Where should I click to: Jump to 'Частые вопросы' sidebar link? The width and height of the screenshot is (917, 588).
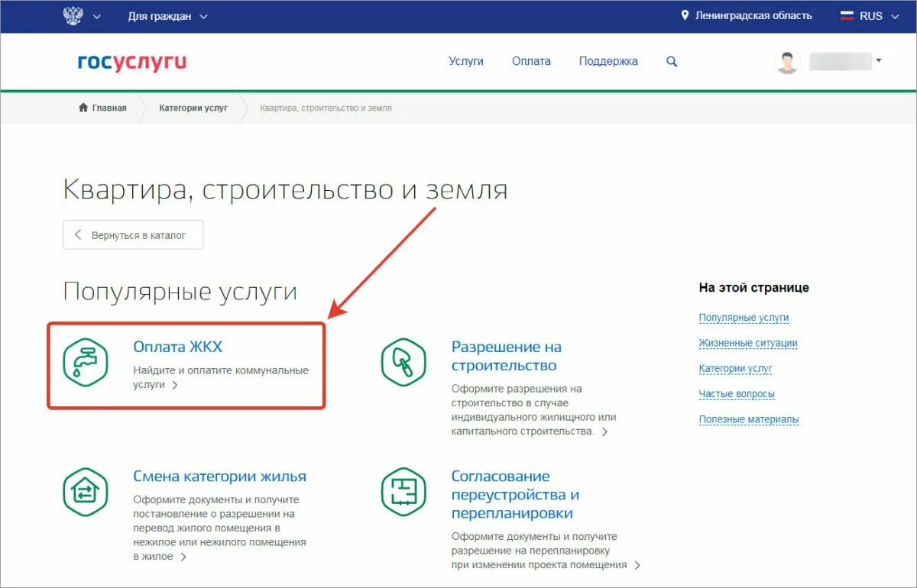[x=737, y=394]
